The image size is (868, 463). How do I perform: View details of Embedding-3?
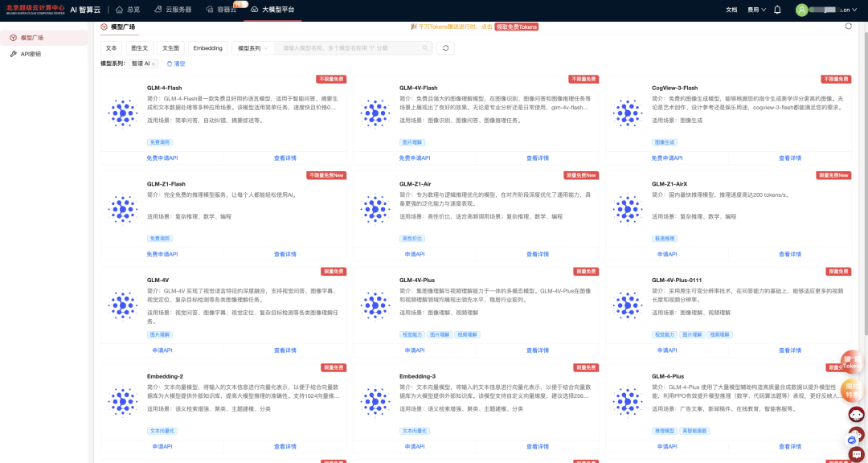click(538, 447)
